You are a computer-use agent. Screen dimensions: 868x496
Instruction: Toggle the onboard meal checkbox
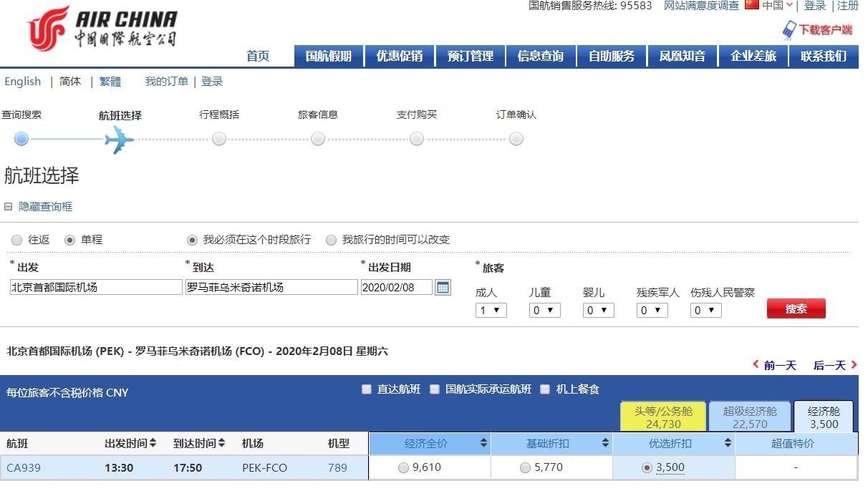click(x=545, y=389)
